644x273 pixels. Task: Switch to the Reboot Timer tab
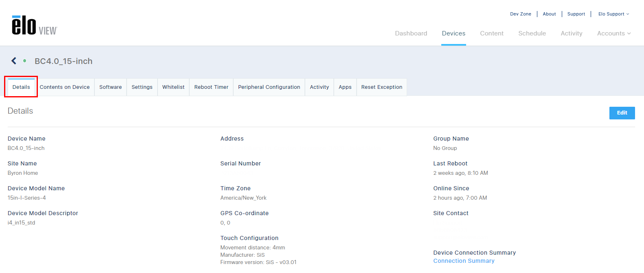(x=211, y=87)
